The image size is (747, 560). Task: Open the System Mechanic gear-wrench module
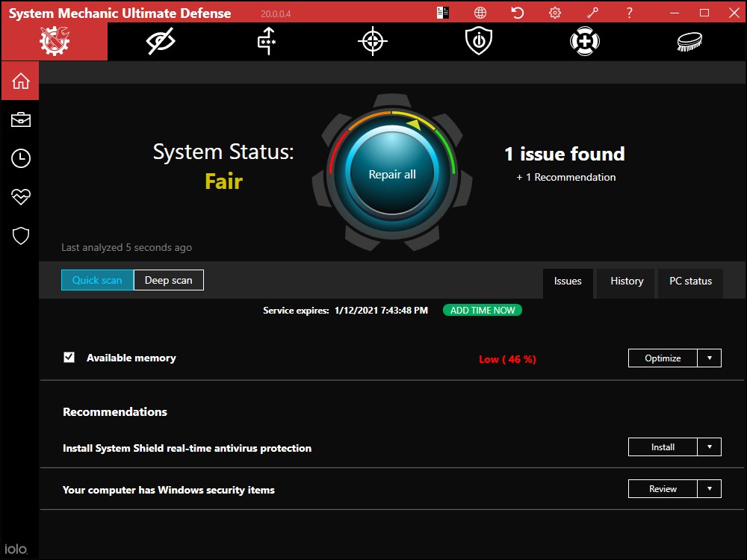(x=55, y=41)
